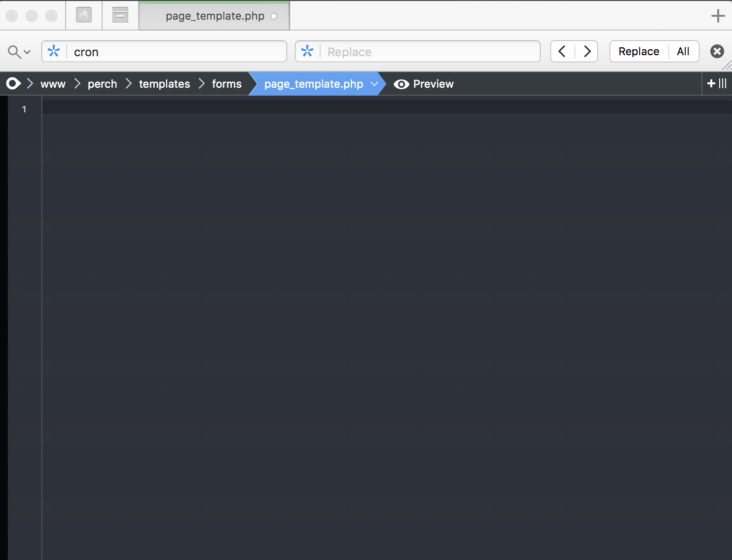Toggle wildcard matching in the search field
The width and height of the screenshot is (732, 560).
pos(54,51)
